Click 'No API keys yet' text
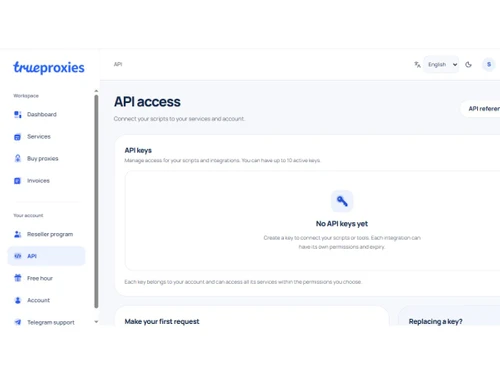Image resolution: width=500 pixels, height=375 pixels. (342, 224)
